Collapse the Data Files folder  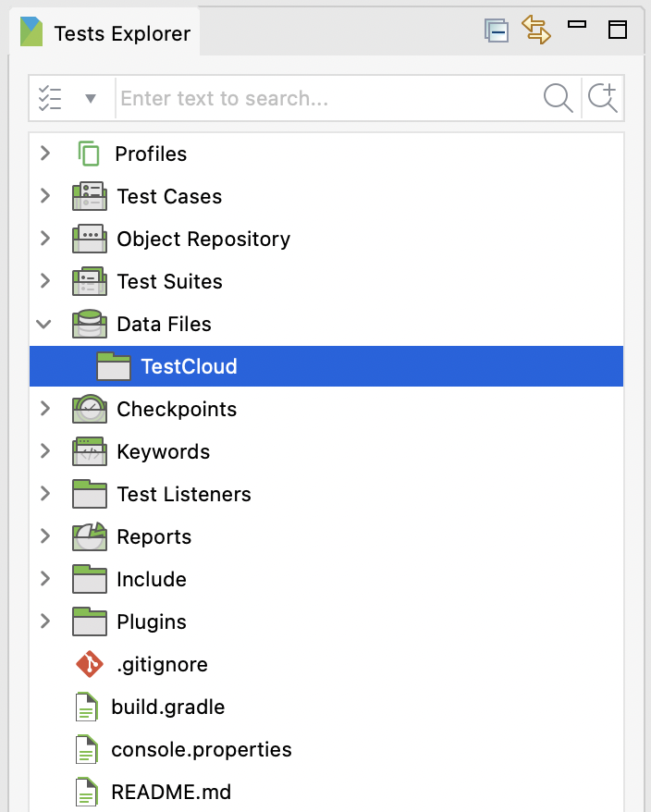coord(44,324)
